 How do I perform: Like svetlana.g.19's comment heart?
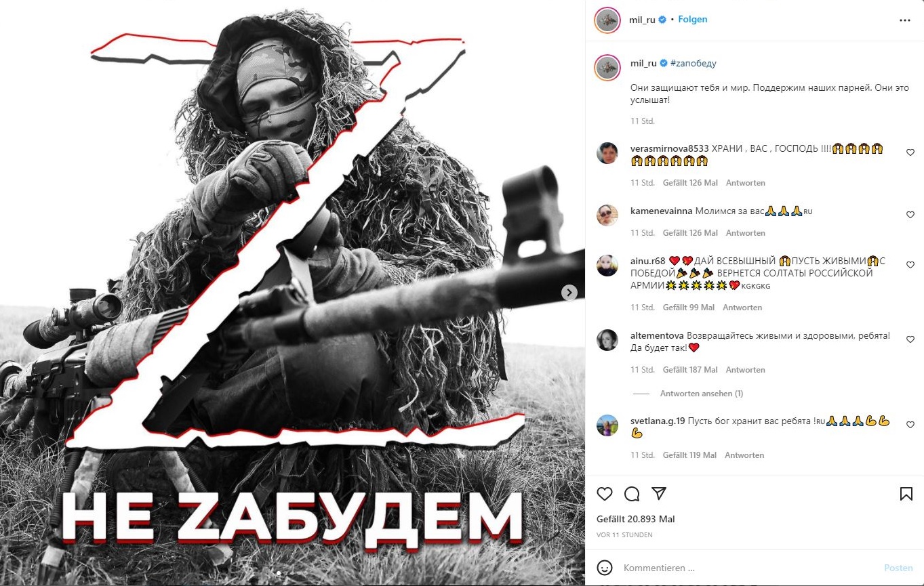910,425
